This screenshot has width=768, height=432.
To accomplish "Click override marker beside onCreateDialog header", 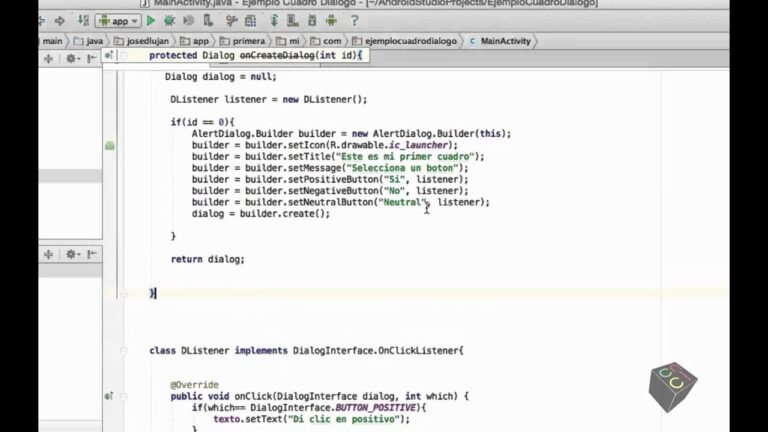I will pyautogui.click(x=109, y=55).
